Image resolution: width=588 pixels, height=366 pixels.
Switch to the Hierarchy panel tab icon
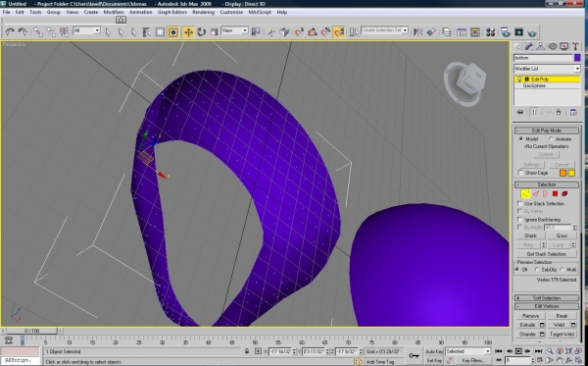point(540,46)
